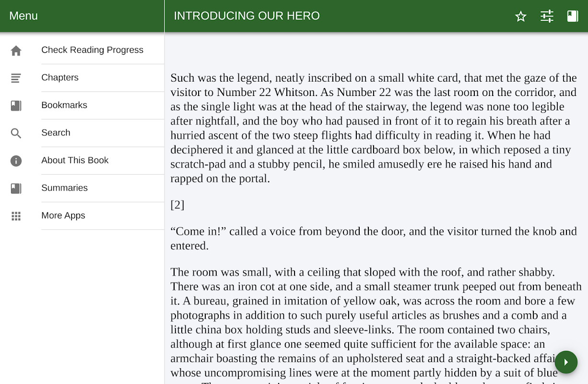This screenshot has height=384, width=588.
Task: Click the Search magnifier icon
Action: (16, 133)
